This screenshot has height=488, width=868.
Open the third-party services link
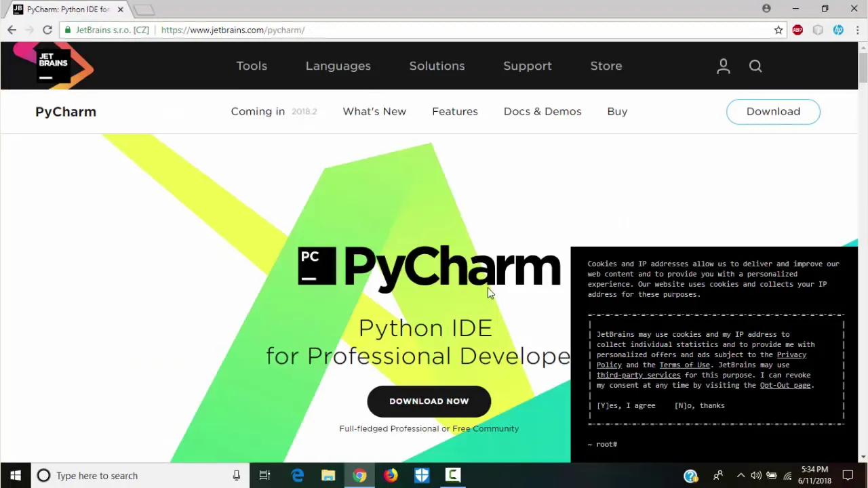click(638, 375)
